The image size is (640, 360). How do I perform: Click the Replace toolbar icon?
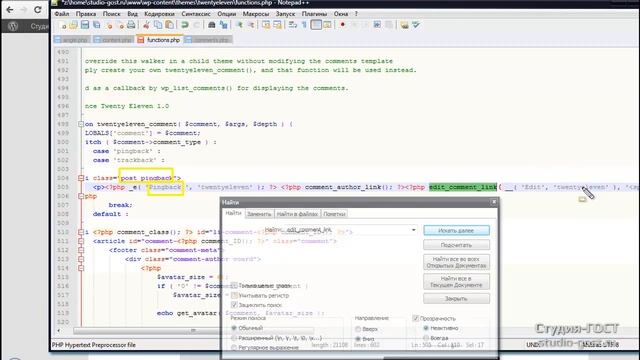[223, 25]
